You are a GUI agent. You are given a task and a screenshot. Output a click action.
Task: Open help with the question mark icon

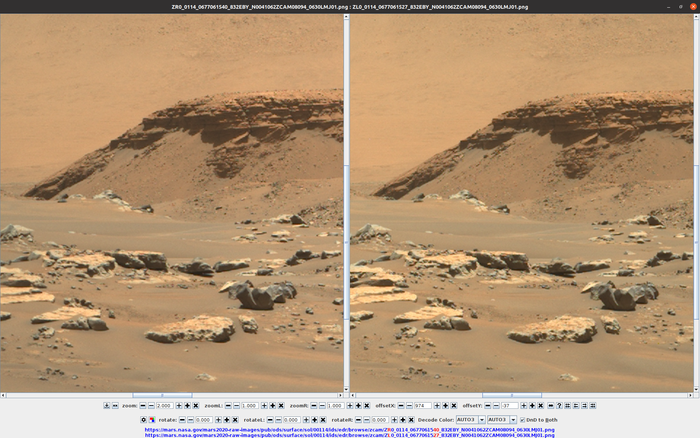(559, 406)
